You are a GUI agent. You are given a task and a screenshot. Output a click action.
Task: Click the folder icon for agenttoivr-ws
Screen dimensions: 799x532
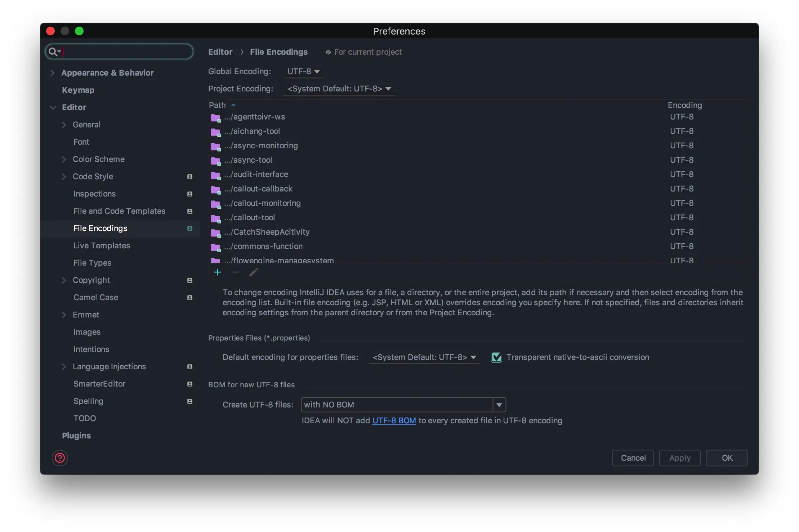coord(215,117)
